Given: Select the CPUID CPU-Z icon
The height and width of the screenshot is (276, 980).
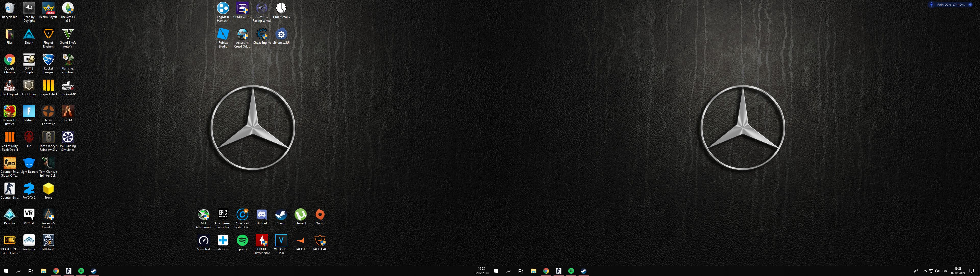Looking at the screenshot, I should [242, 11].
